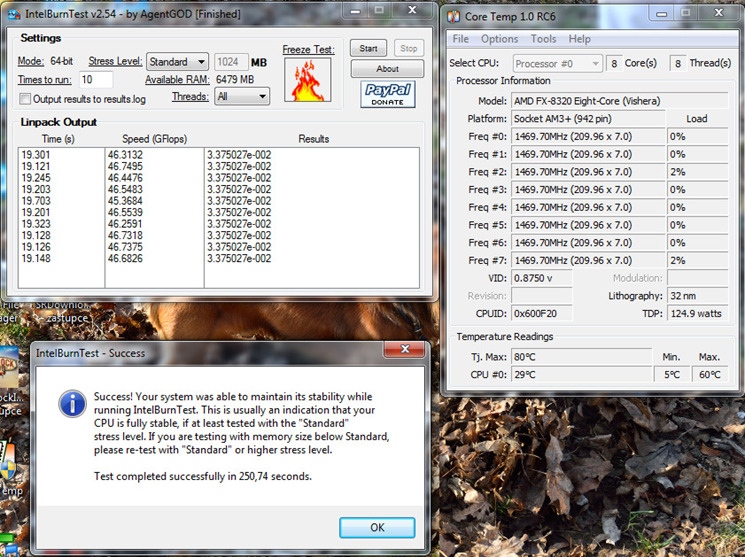This screenshot has height=557, width=745.
Task: Open the Select CPU Processor #0 dropdown
Action: pyautogui.click(x=557, y=64)
